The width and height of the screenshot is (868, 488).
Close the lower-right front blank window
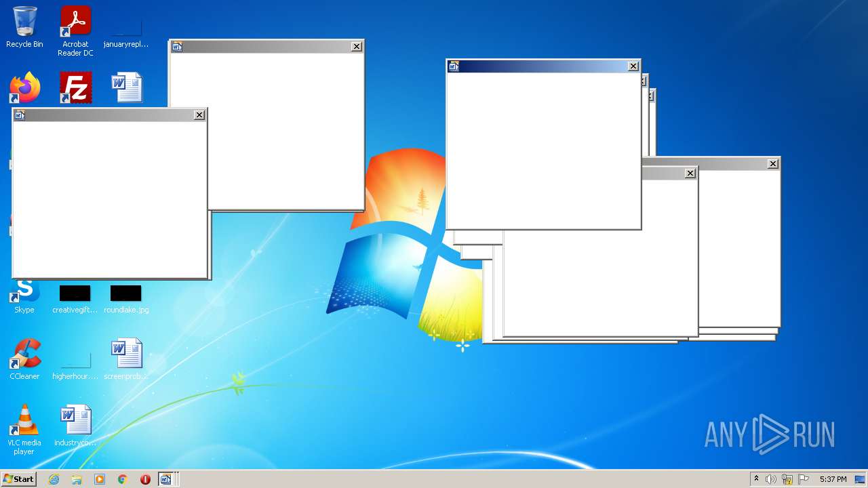coord(690,173)
